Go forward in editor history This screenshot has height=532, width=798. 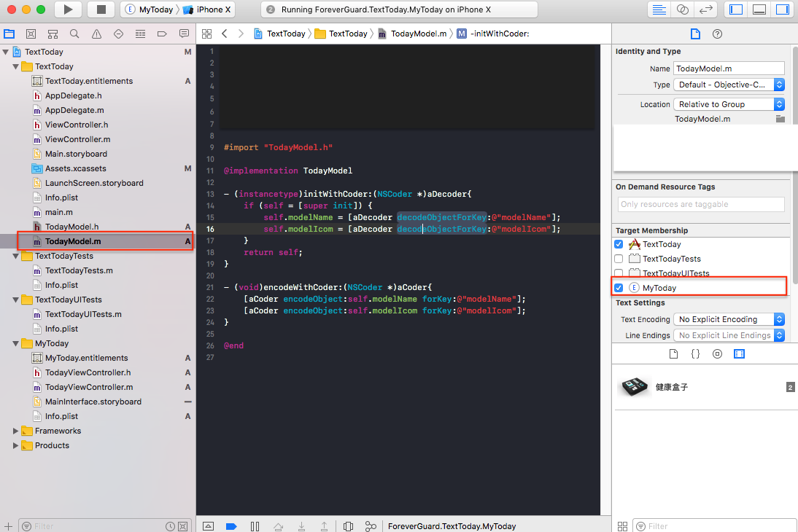coord(241,34)
